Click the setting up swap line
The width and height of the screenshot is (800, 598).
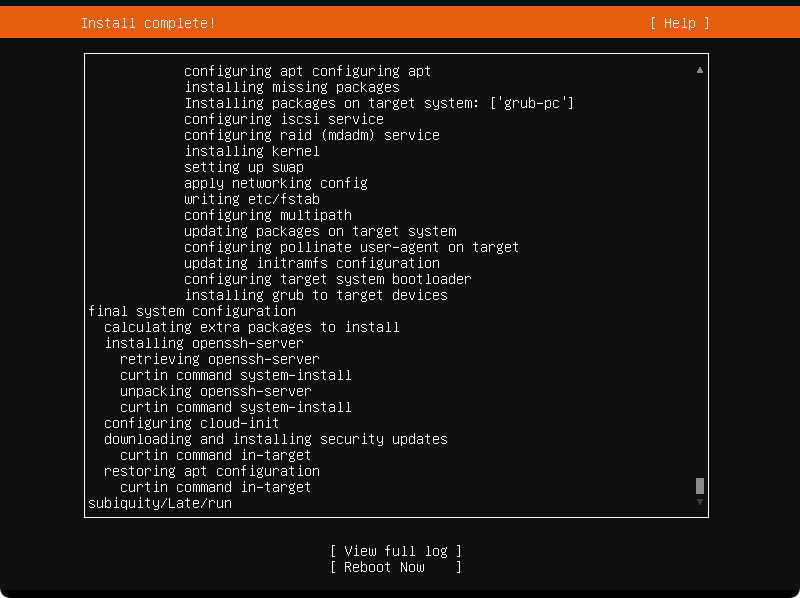point(244,167)
